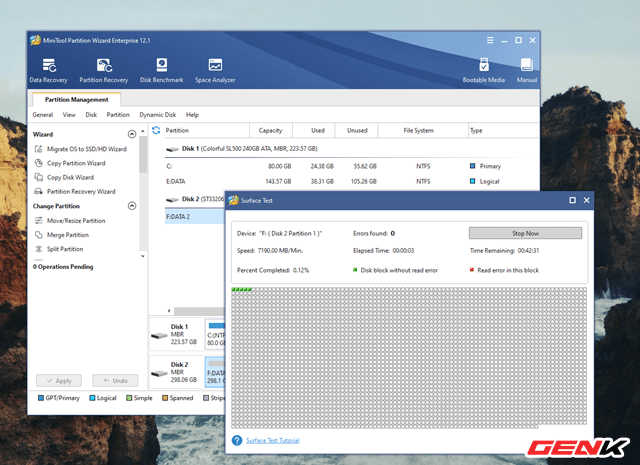This screenshot has height=465, width=640.
Task: Collapse the Wizard section
Action: (x=132, y=134)
